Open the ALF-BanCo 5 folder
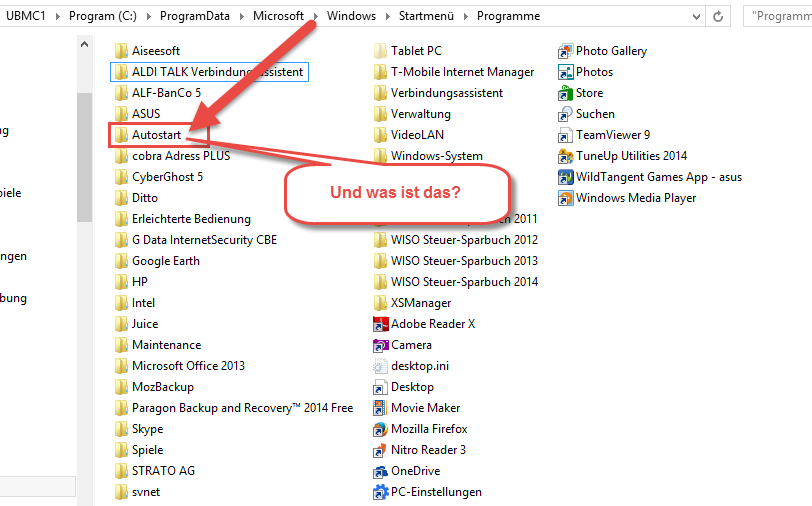 pos(158,93)
